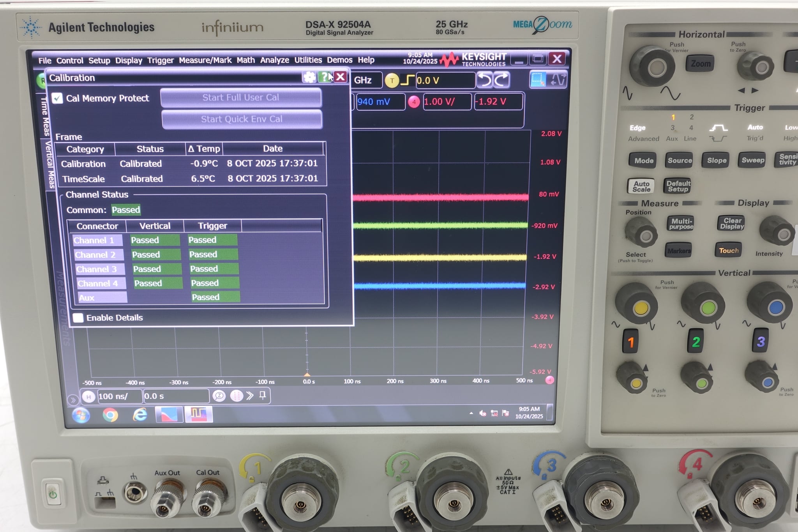The width and height of the screenshot is (798, 532).
Task: Click the pink channel 4 badge
Action: [413, 102]
